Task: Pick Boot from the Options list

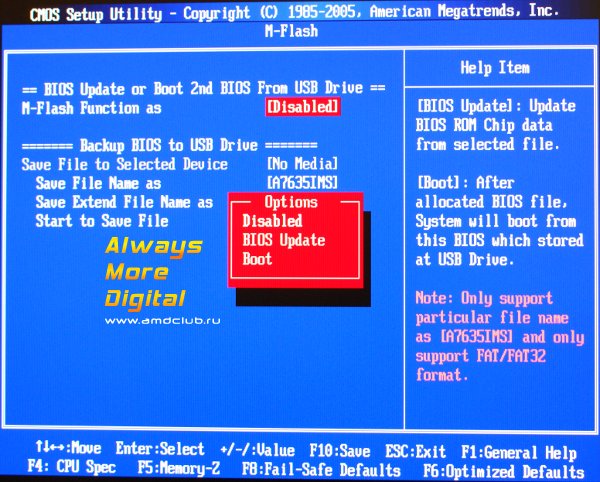Action: [x=257, y=259]
